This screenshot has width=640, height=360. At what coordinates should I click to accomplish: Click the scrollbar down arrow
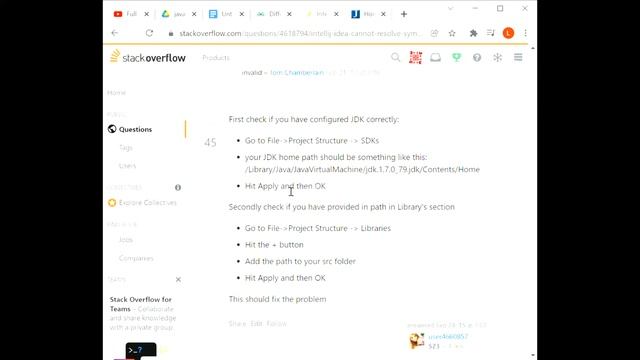(x=533, y=356)
